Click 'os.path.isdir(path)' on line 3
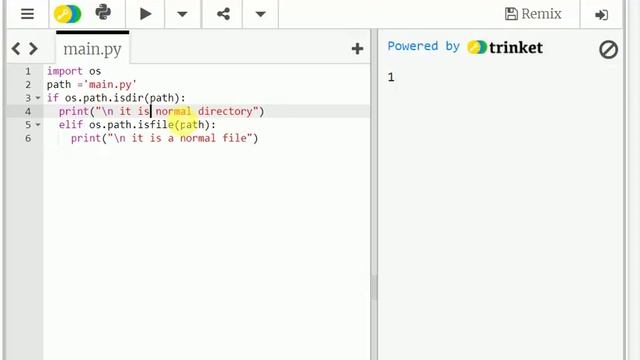 coord(122,98)
